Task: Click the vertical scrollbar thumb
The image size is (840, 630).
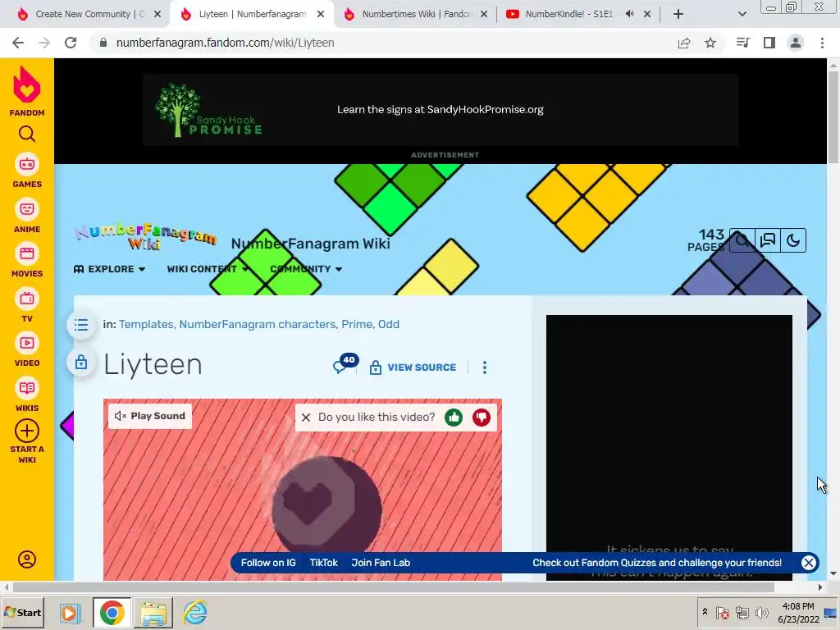Action: 833,116
